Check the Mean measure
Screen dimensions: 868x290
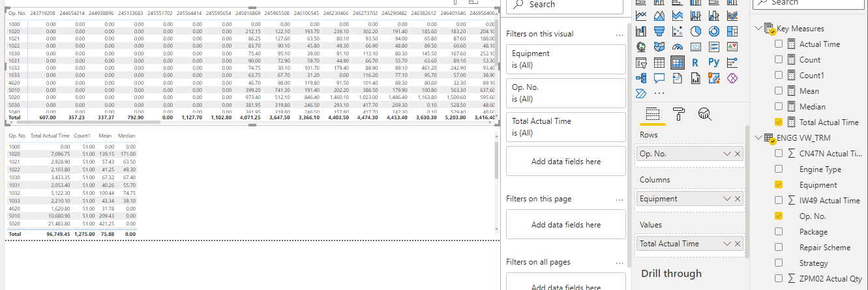[779, 91]
